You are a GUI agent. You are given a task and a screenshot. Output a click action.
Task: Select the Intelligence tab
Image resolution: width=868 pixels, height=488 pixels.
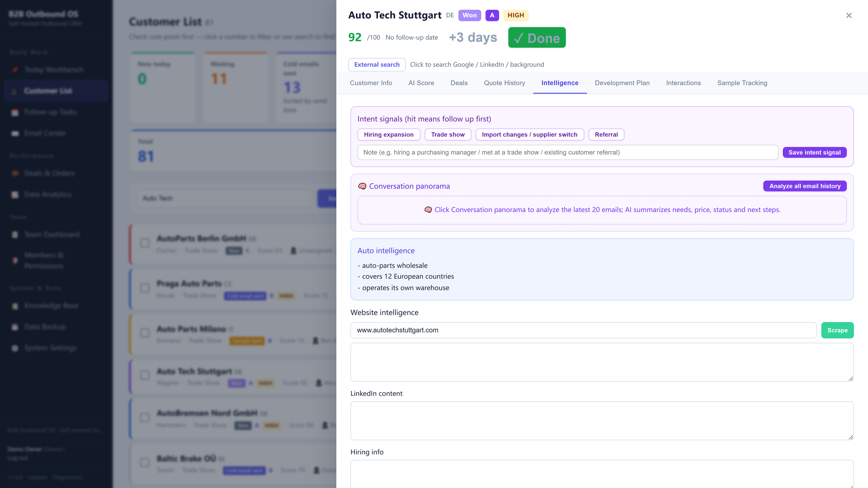[x=560, y=83]
